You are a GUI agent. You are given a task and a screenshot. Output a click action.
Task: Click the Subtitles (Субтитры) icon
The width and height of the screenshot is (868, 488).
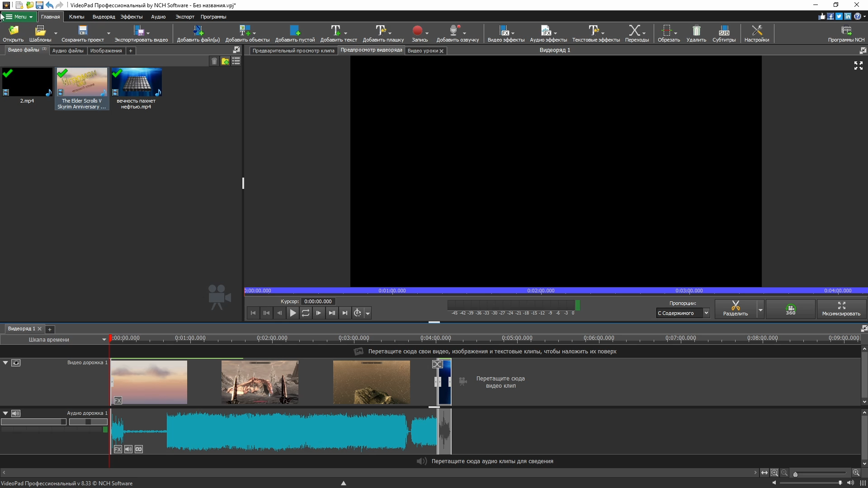(x=724, y=31)
